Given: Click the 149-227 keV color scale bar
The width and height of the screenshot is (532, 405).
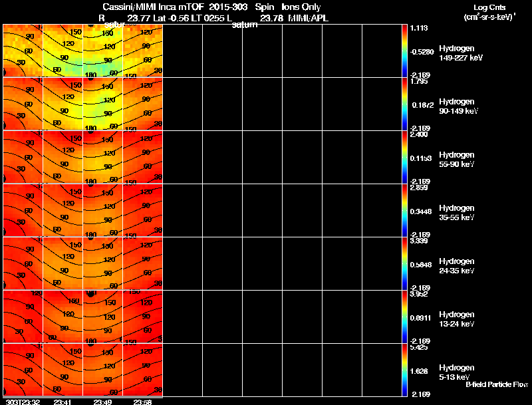Looking at the screenshot, I should click(404, 51).
